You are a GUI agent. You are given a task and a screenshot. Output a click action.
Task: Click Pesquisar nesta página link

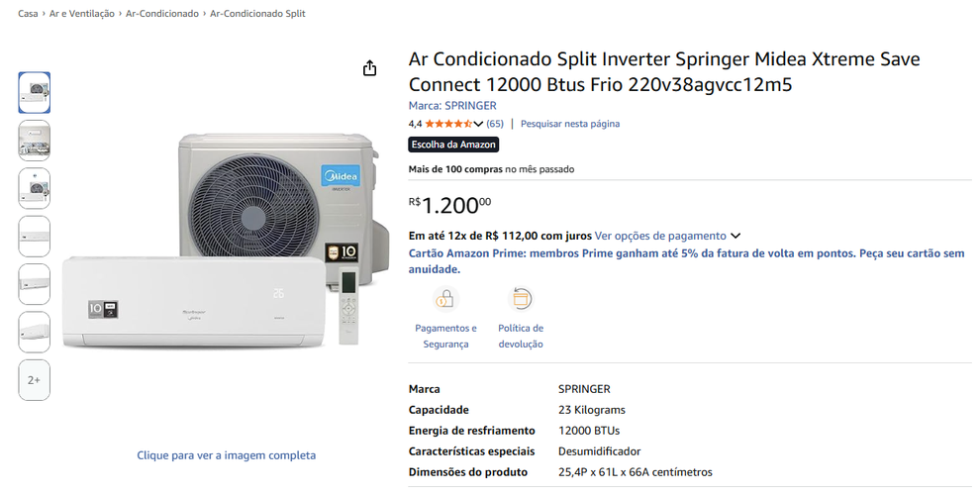point(570,124)
